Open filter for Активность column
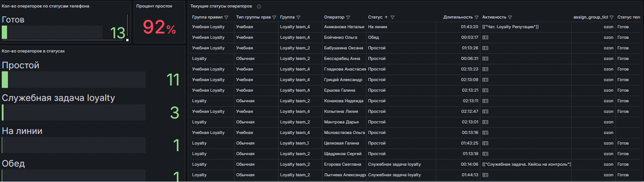644x182 pixels. click(x=510, y=18)
